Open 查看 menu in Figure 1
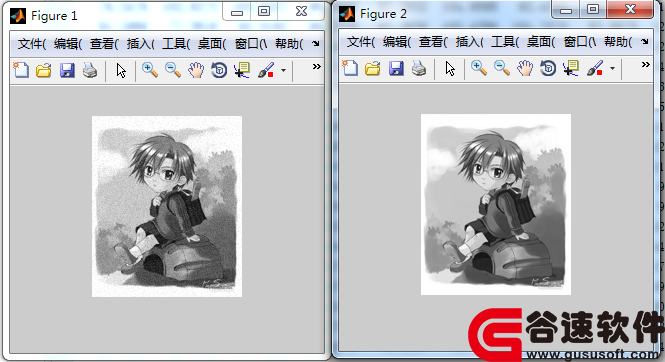The height and width of the screenshot is (362, 665). click(x=104, y=43)
